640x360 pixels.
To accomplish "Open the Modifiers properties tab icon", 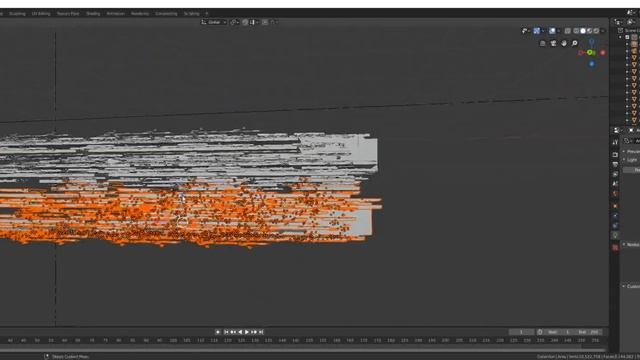I will [616, 216].
